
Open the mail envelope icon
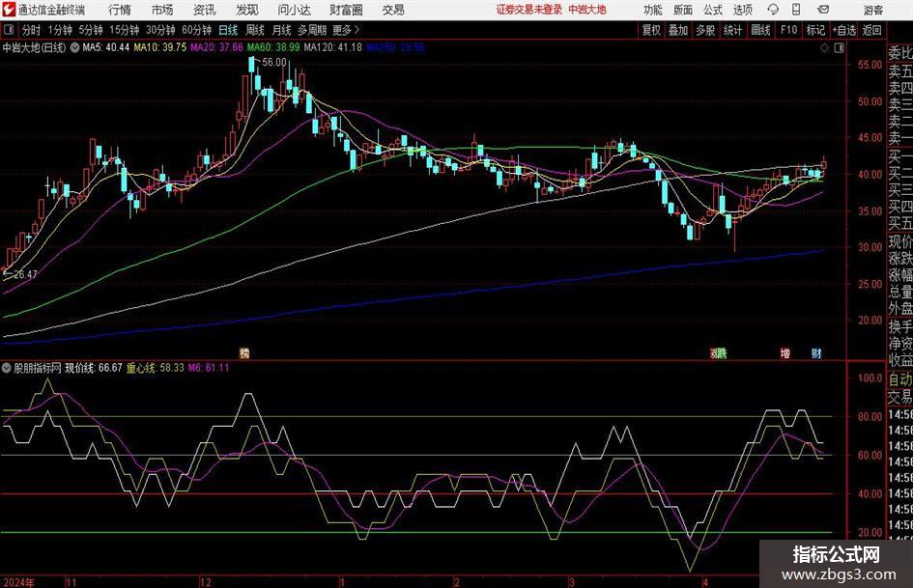823,10
